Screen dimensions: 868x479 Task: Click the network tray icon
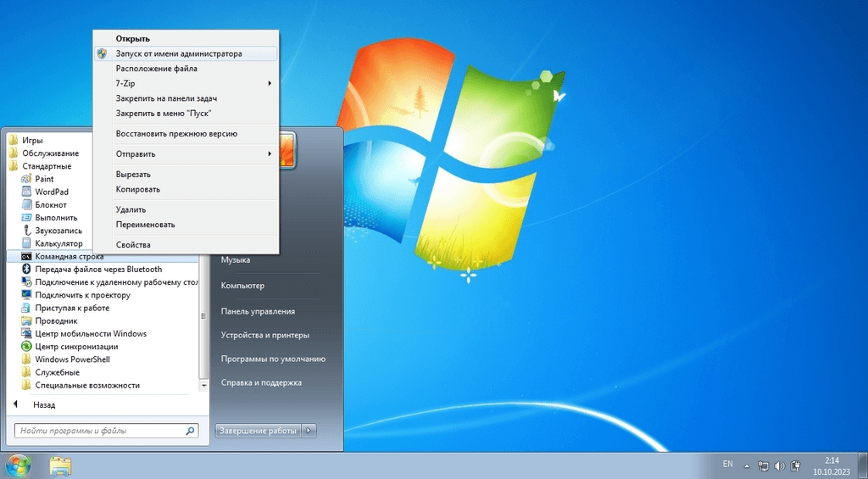click(763, 465)
